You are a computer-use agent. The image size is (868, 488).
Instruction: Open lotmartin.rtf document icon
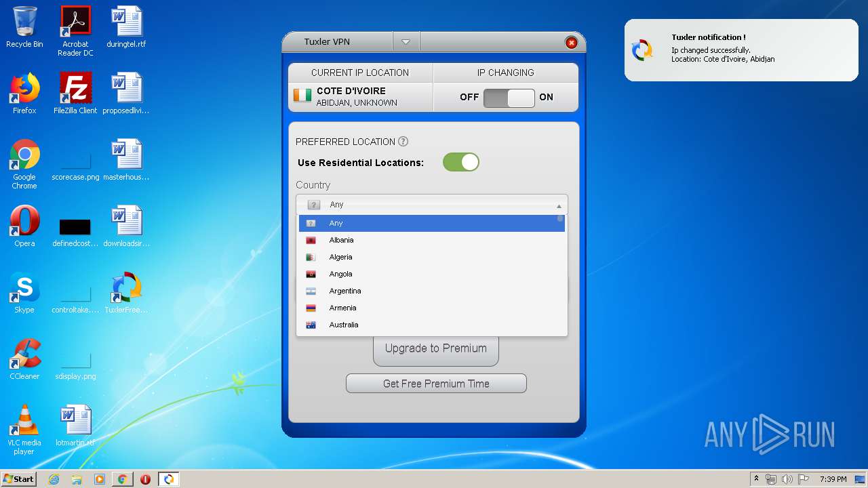tap(75, 426)
